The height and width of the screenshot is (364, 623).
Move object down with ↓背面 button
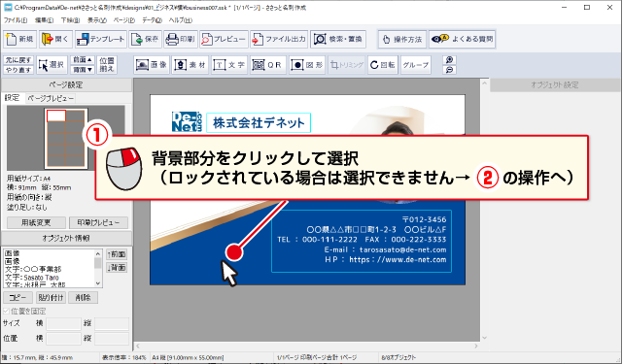[x=117, y=268]
